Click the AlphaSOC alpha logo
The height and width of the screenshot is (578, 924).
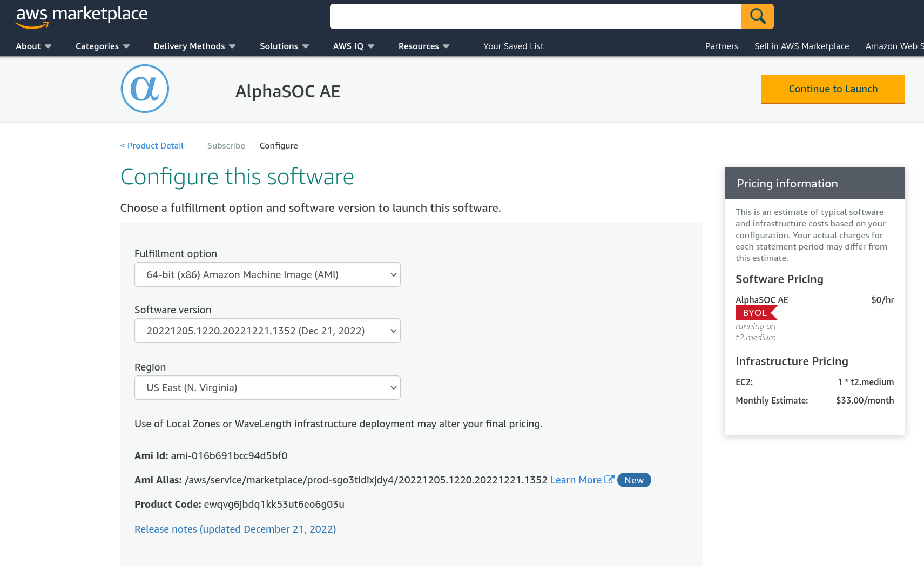coord(145,89)
